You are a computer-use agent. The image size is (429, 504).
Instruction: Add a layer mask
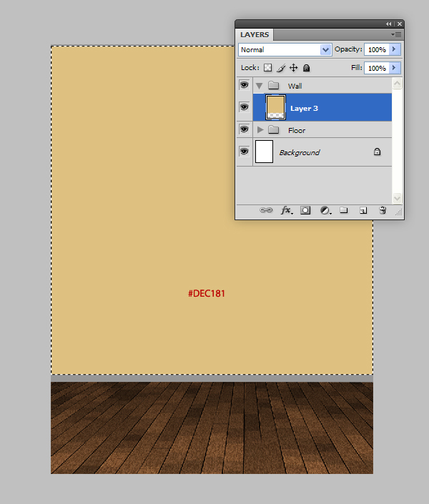305,211
